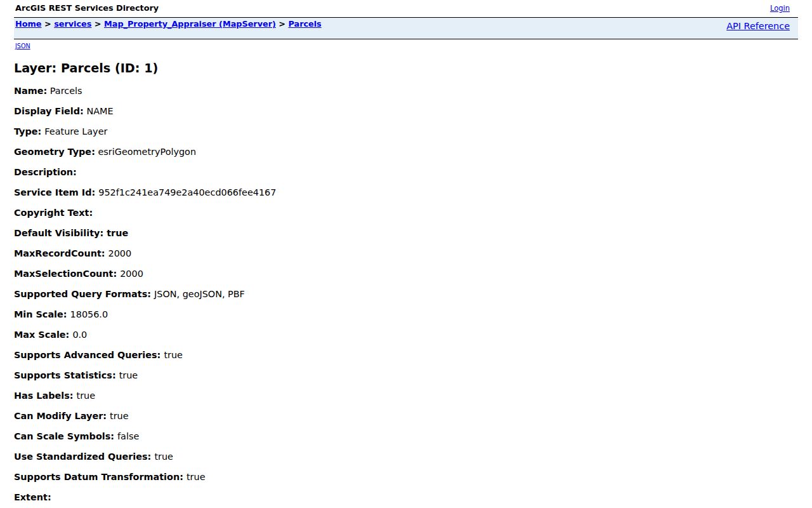The image size is (812, 508).
Task: Click the 'Can Scale Symbols' false value
Action: click(128, 436)
